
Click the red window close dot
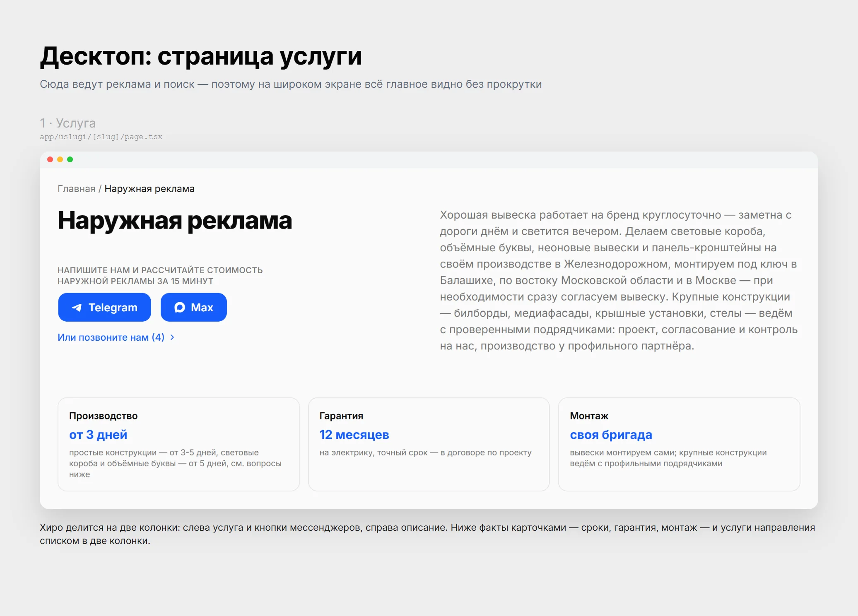50,159
